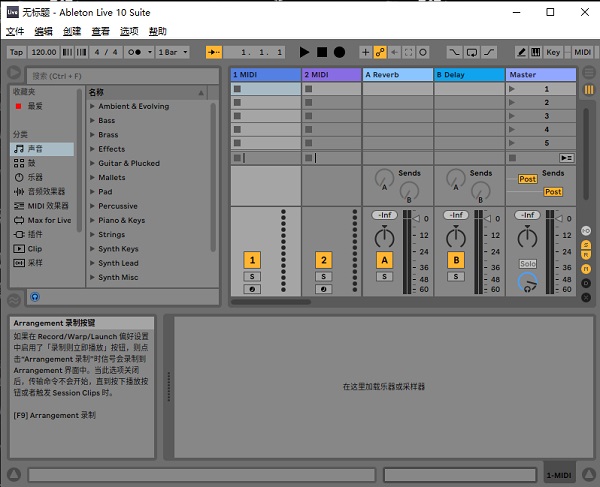Open the 帮助 menu

pyautogui.click(x=158, y=31)
